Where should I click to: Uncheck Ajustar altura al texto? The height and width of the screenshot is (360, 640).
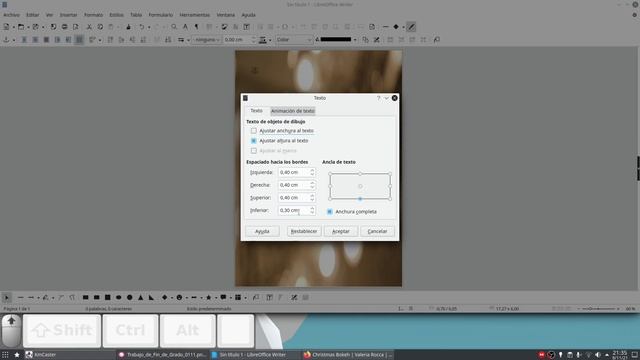(253, 140)
